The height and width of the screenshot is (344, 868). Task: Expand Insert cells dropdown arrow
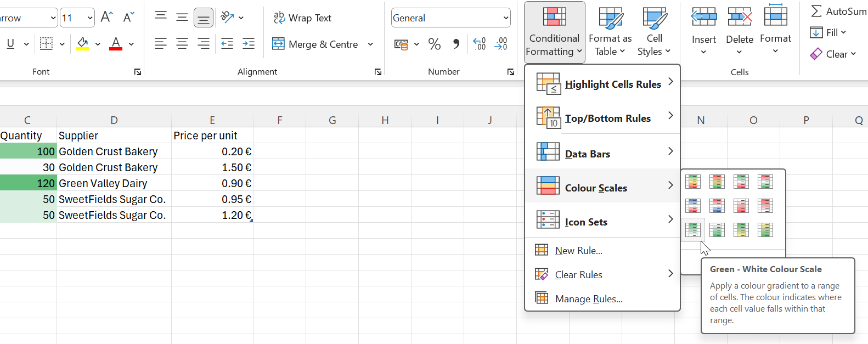pos(703,52)
